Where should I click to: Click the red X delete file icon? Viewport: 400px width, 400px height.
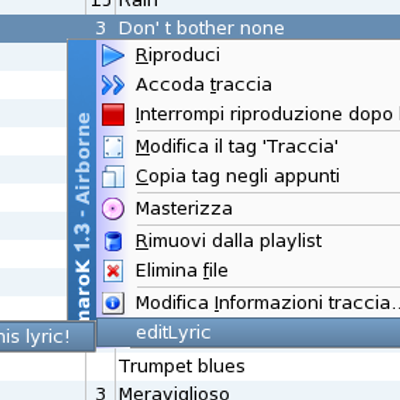click(113, 271)
